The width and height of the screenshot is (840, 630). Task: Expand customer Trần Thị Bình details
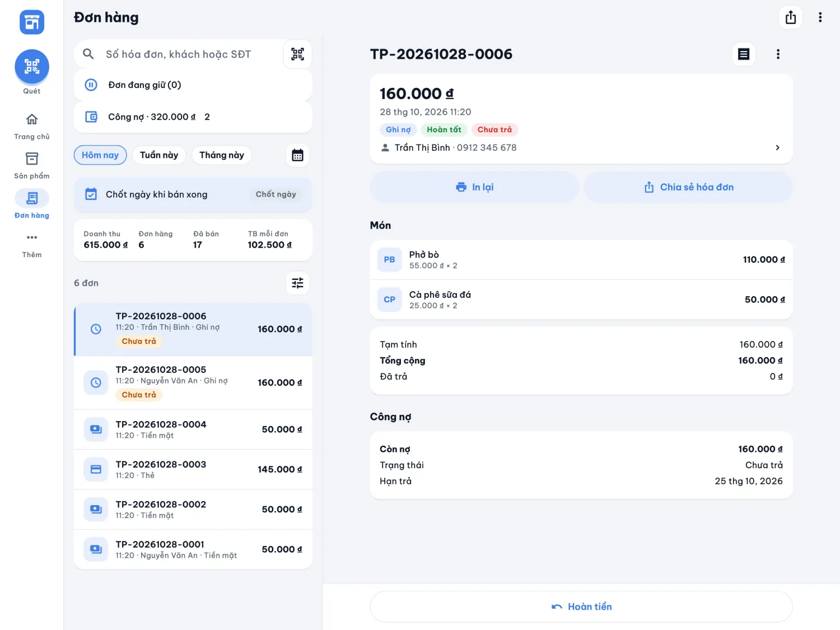click(581, 148)
